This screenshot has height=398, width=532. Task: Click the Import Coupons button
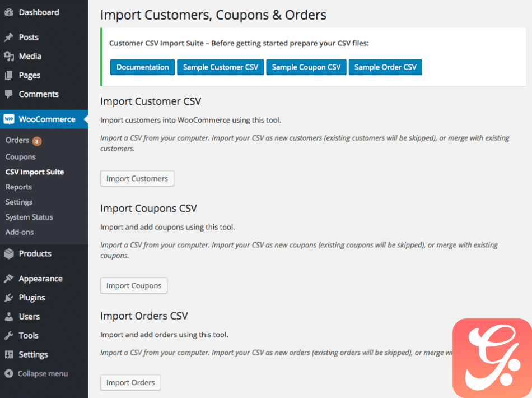[134, 285]
